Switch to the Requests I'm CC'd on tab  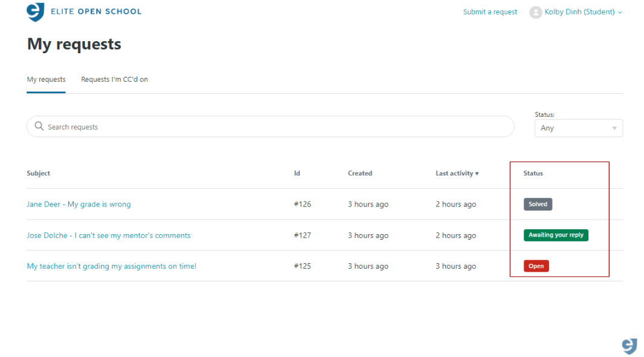tap(114, 79)
